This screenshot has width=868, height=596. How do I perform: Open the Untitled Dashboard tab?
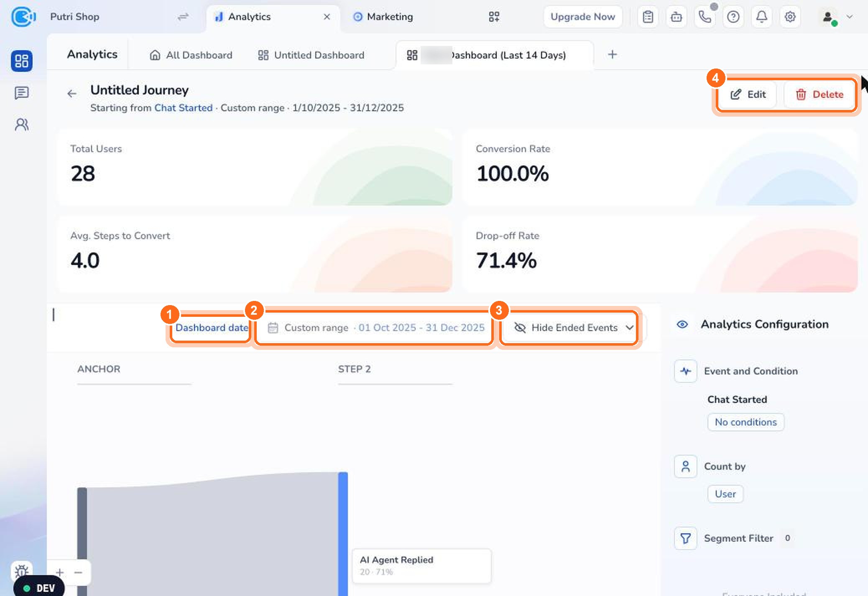[x=311, y=55]
